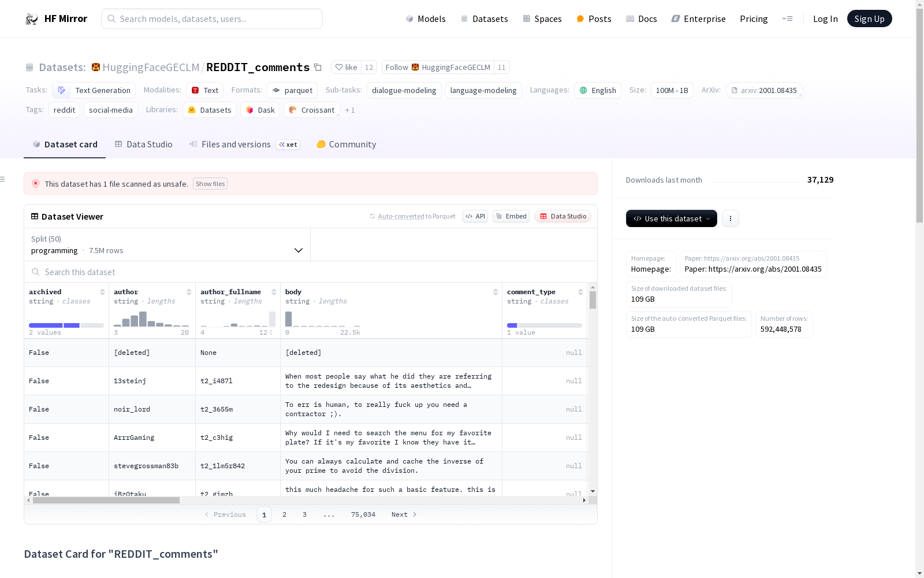This screenshot has width=924, height=578.
Task: Click the social-media tag
Action: [111, 110]
